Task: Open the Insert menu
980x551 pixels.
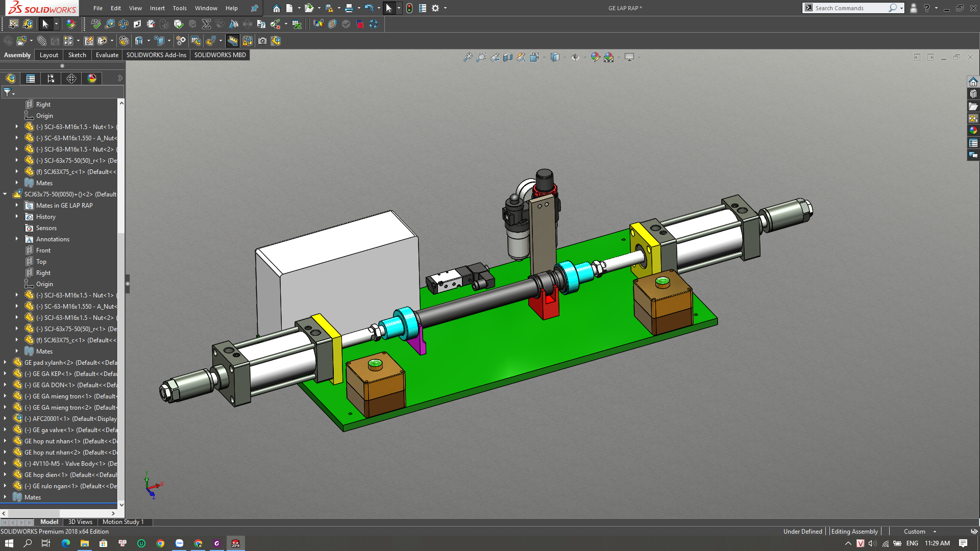Action: pyautogui.click(x=157, y=8)
